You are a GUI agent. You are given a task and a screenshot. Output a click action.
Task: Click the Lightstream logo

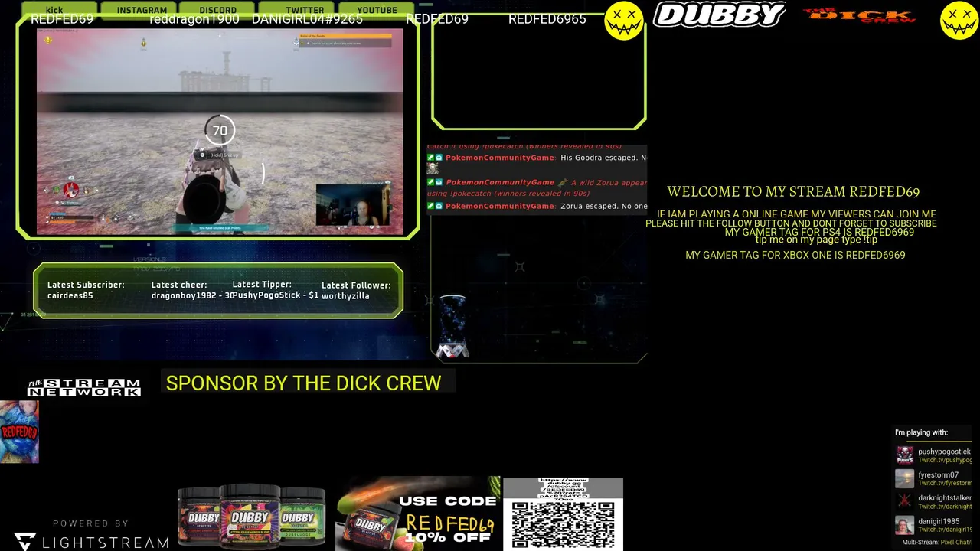(91, 543)
